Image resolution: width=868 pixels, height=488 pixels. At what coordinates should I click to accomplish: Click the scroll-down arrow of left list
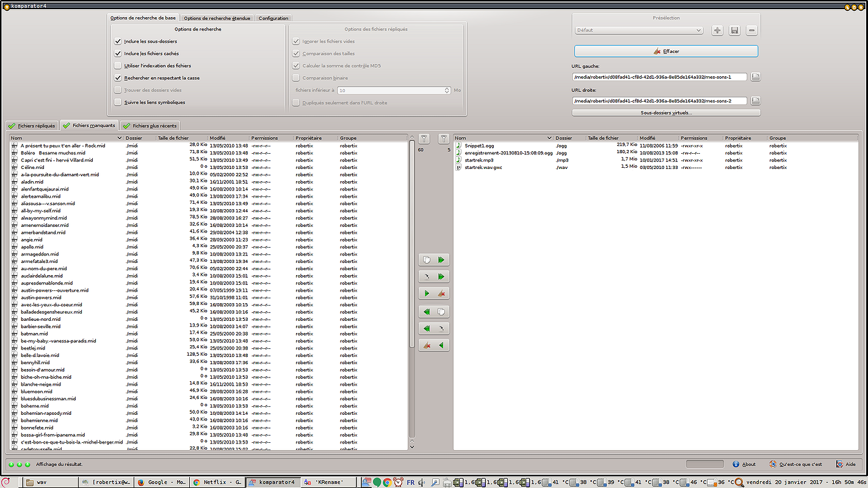pos(412,447)
